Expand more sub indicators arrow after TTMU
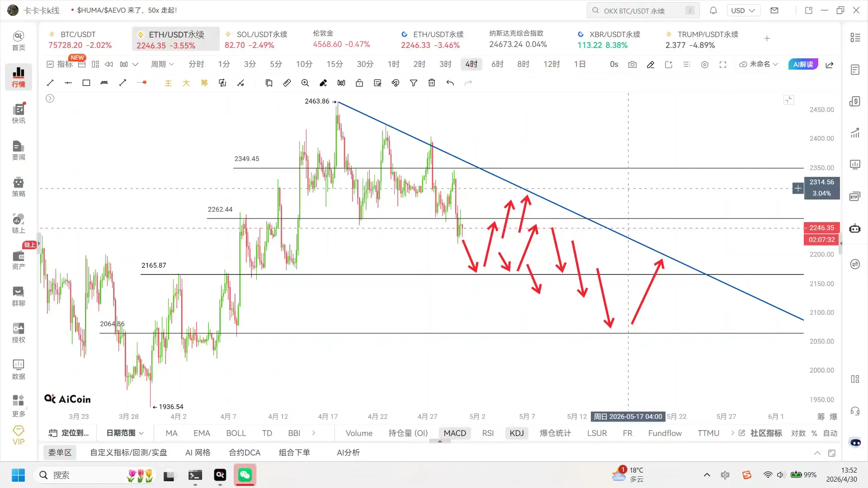This screenshot has height=488, width=868. [732, 433]
